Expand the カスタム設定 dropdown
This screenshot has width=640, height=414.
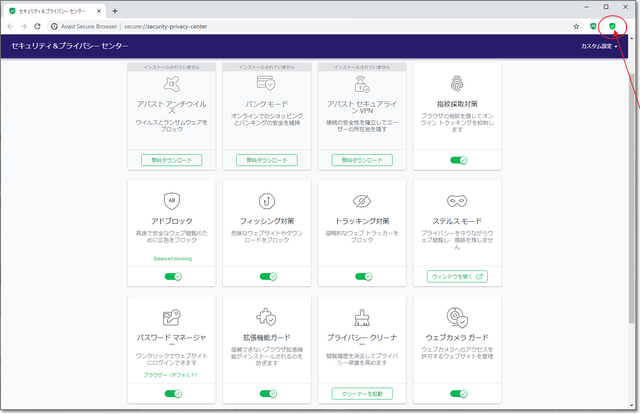[x=601, y=46]
